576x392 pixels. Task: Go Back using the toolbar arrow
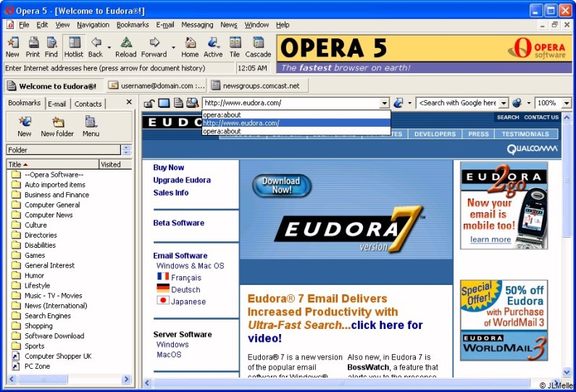(x=96, y=47)
